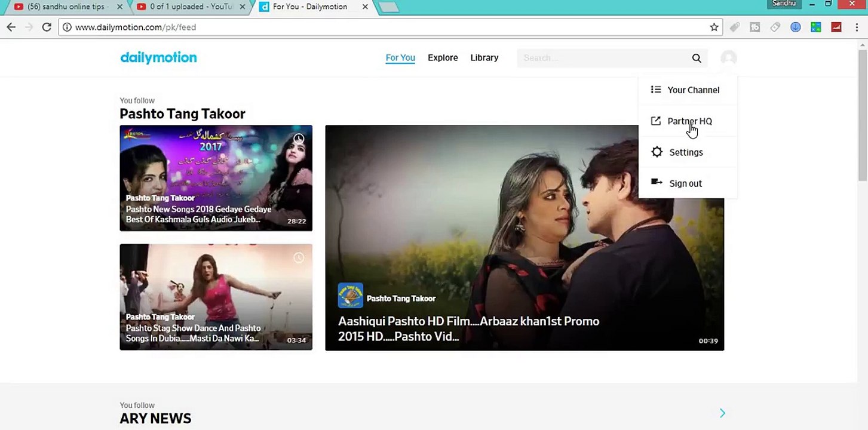Image resolution: width=868 pixels, height=430 pixels.
Task: Click the blue download extension icon
Action: pos(795,27)
